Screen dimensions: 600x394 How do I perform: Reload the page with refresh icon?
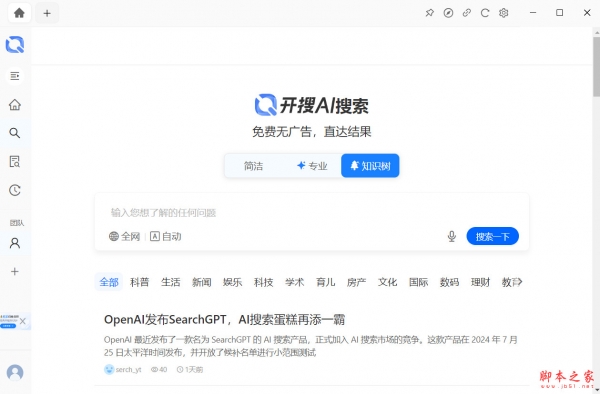485,13
